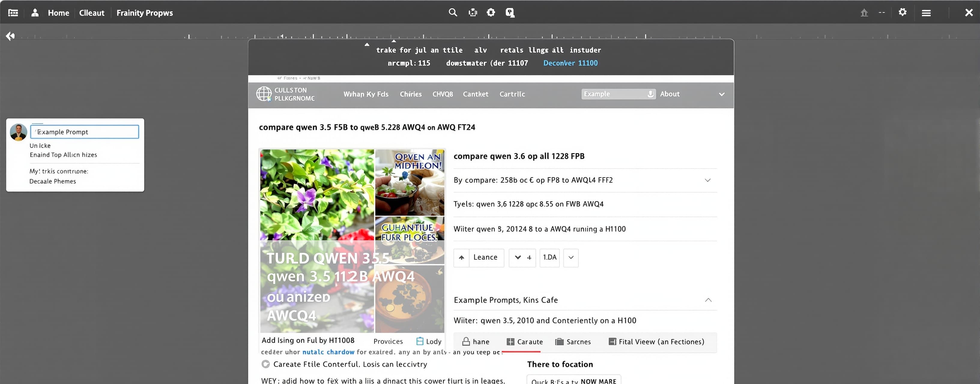Open the CHVQ8 nav item
Viewport: 980px width, 384px height.
coord(443,94)
